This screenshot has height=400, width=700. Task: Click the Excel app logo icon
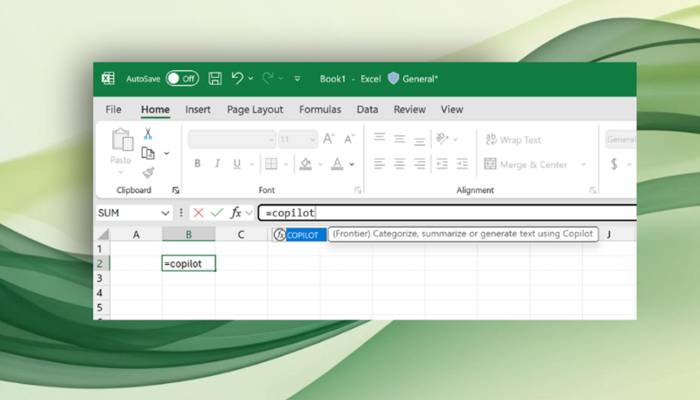point(108,79)
